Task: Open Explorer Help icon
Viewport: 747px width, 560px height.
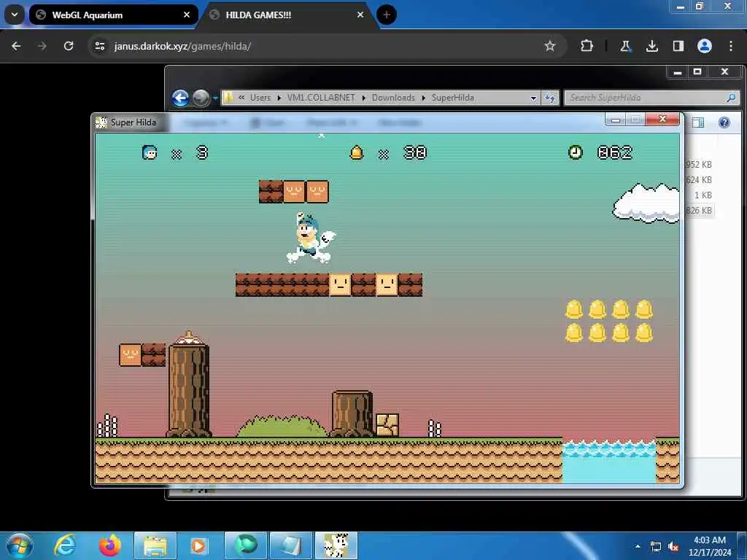Action: click(x=724, y=122)
